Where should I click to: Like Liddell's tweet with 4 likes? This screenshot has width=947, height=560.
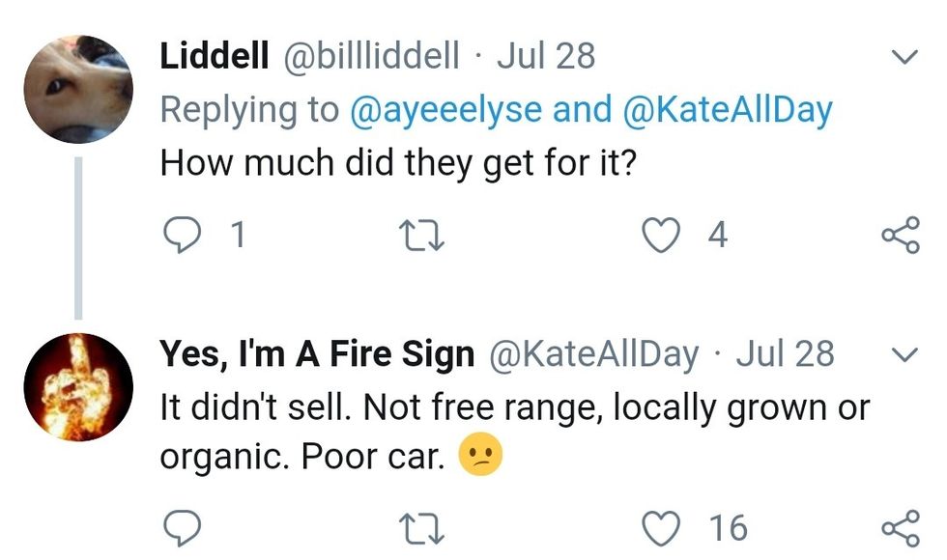point(662,235)
